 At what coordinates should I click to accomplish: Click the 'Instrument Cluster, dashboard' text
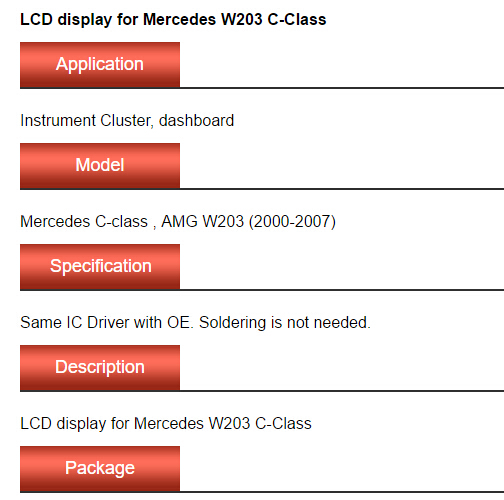click(x=127, y=121)
